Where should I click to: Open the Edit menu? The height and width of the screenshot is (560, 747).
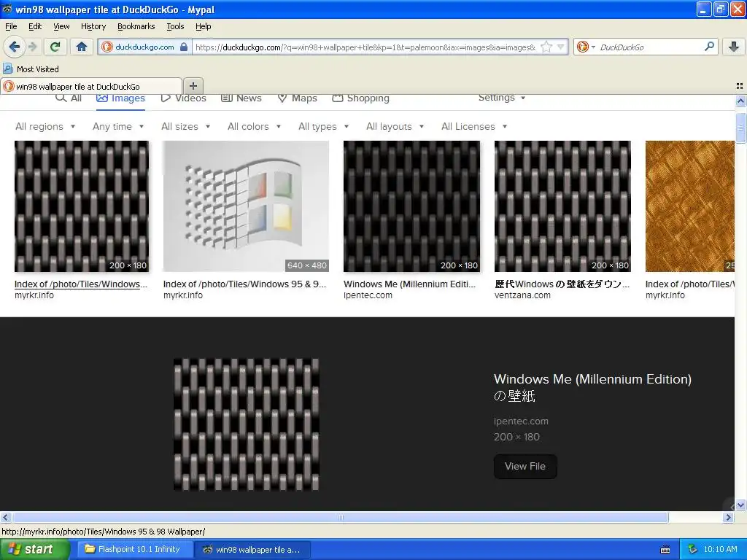click(35, 26)
